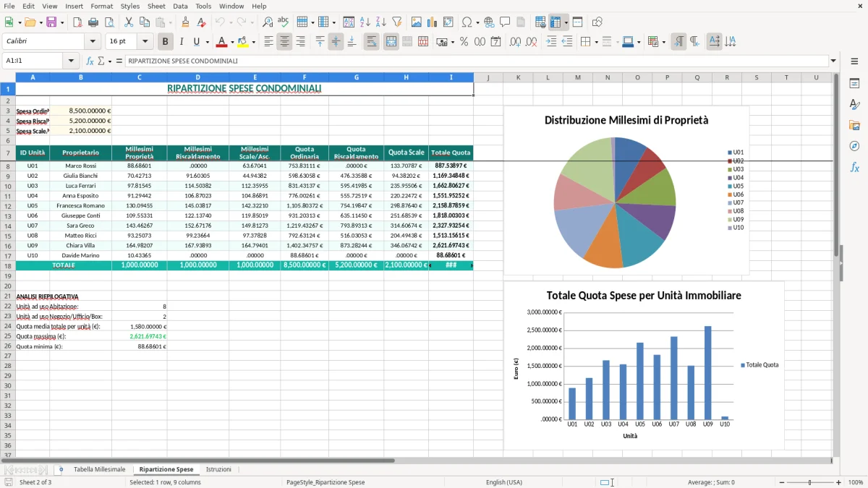This screenshot has width=868, height=488.
Task: Open the Data menu
Action: [180, 6]
